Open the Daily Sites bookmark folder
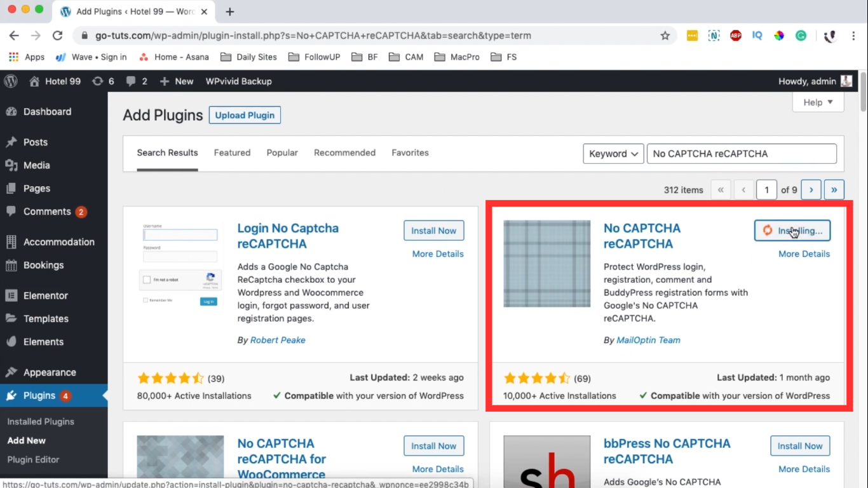This screenshot has height=488, width=868. (248, 57)
